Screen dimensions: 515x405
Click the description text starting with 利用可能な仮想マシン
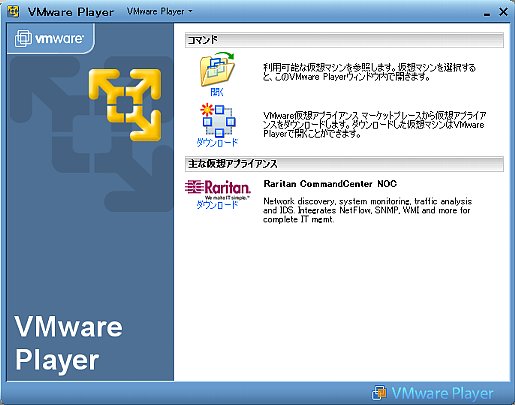click(x=369, y=72)
